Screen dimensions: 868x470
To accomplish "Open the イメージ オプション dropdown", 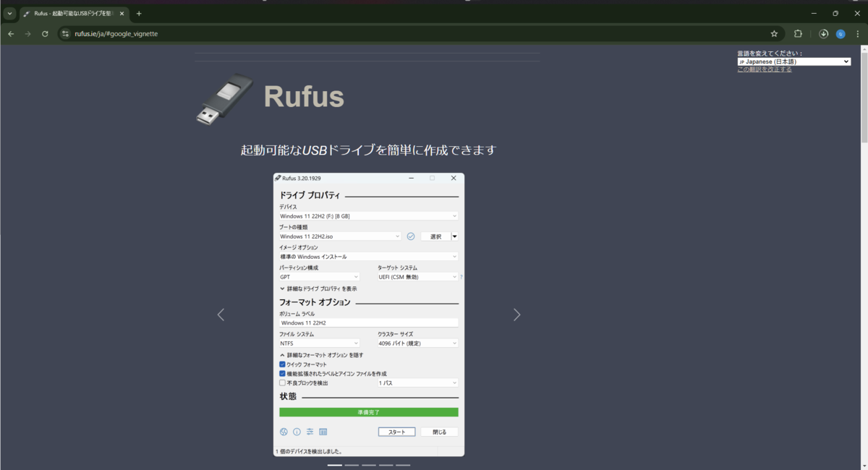I will [369, 257].
